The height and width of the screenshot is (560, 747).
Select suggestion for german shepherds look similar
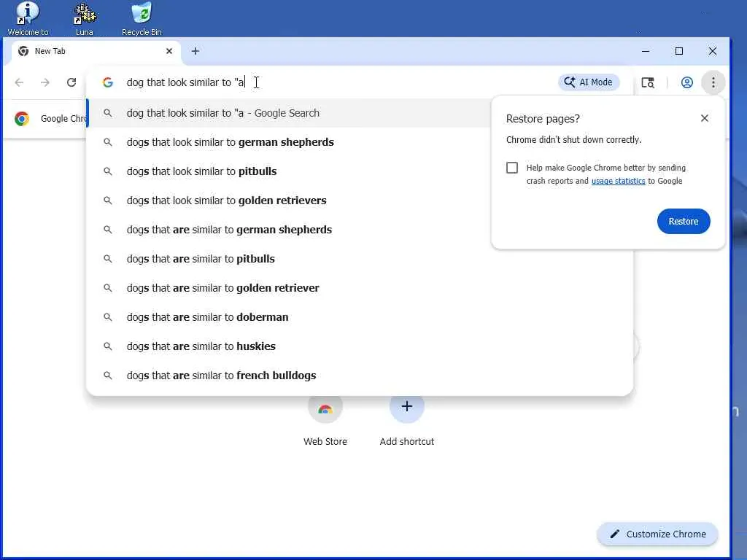click(x=230, y=142)
